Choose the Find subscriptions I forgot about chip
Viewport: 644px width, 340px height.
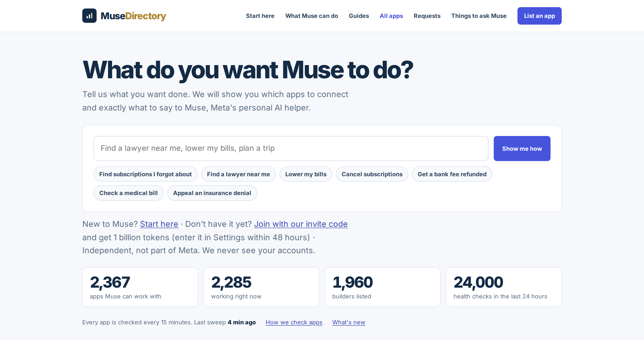pos(145,174)
